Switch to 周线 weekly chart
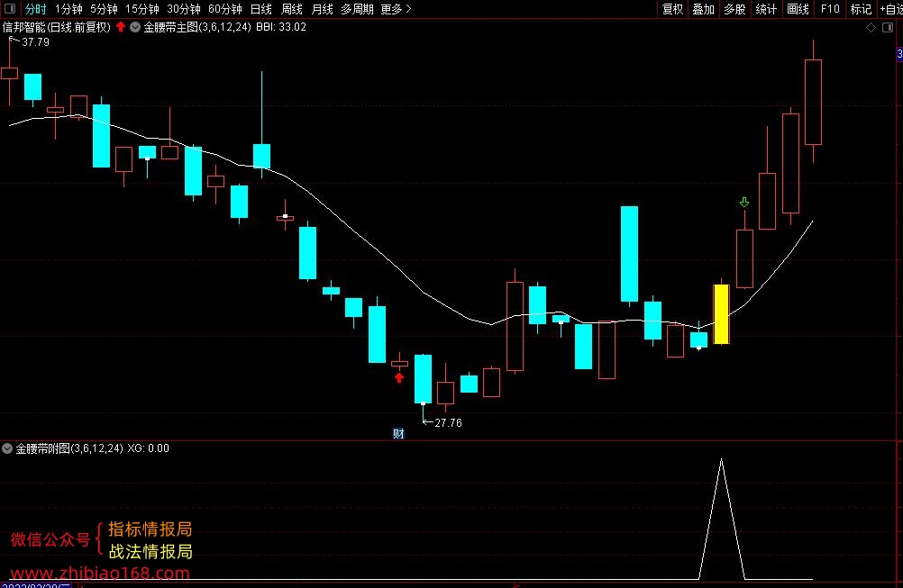 coord(291,9)
